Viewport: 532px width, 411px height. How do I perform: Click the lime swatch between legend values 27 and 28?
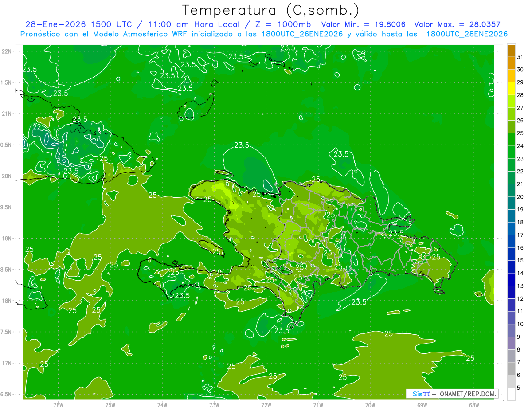coord(511,102)
